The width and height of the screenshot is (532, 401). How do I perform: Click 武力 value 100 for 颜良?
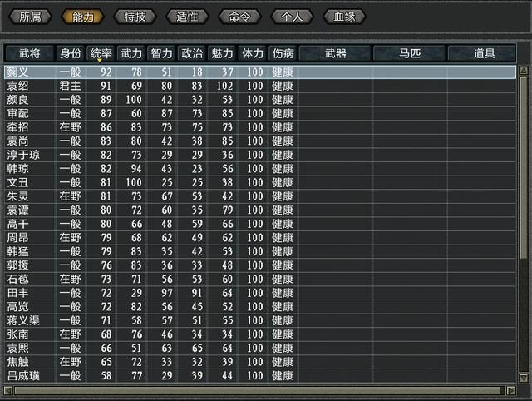(x=134, y=100)
